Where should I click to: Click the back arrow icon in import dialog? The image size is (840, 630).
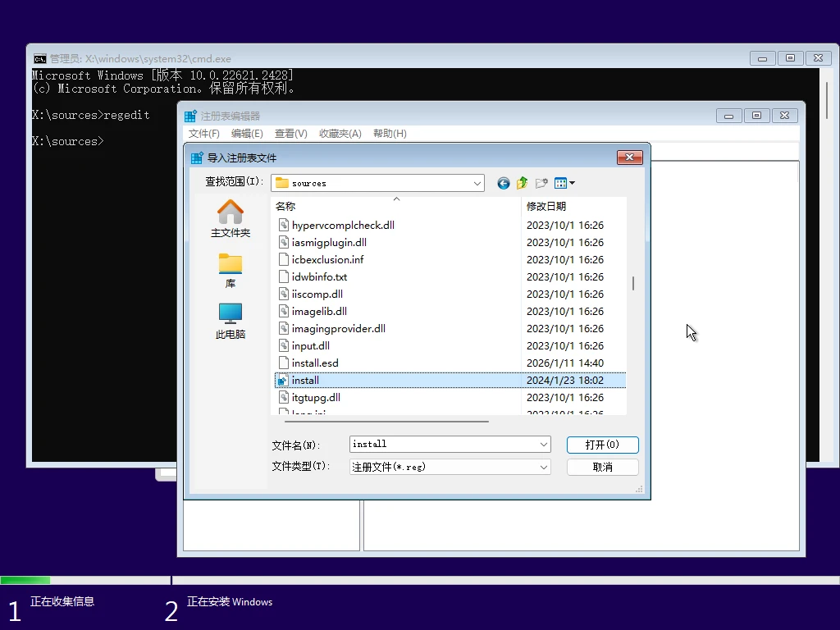pos(503,183)
